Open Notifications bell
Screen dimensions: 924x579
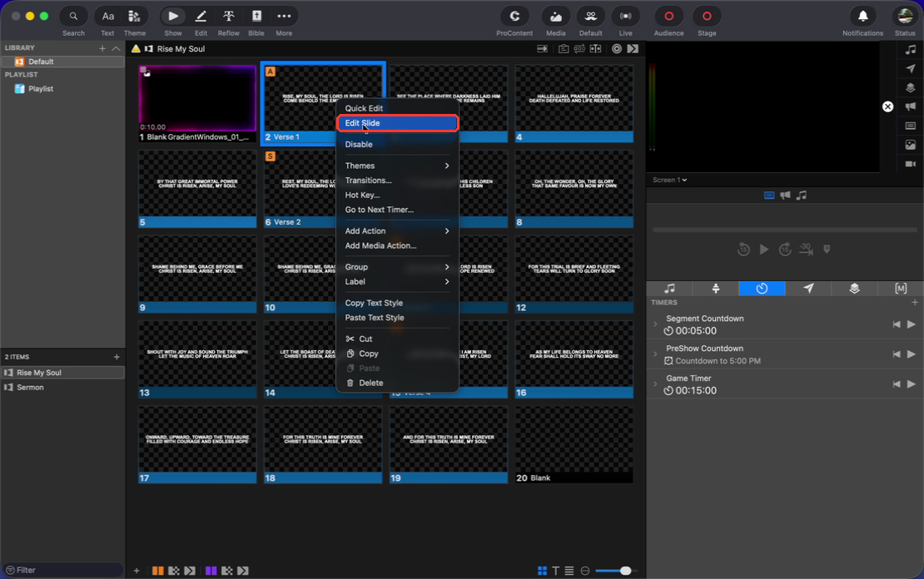pyautogui.click(x=862, y=17)
